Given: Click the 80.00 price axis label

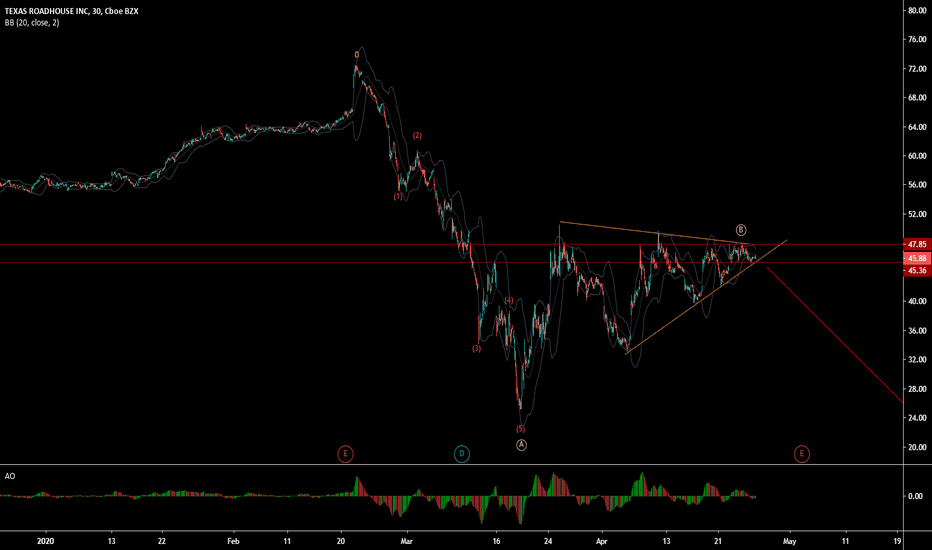Looking at the screenshot, I should 917,11.
